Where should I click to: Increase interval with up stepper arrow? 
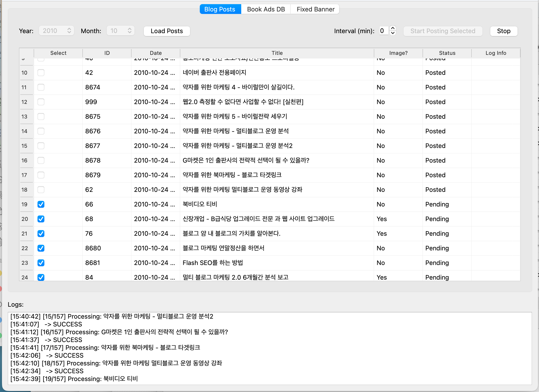click(x=393, y=29)
